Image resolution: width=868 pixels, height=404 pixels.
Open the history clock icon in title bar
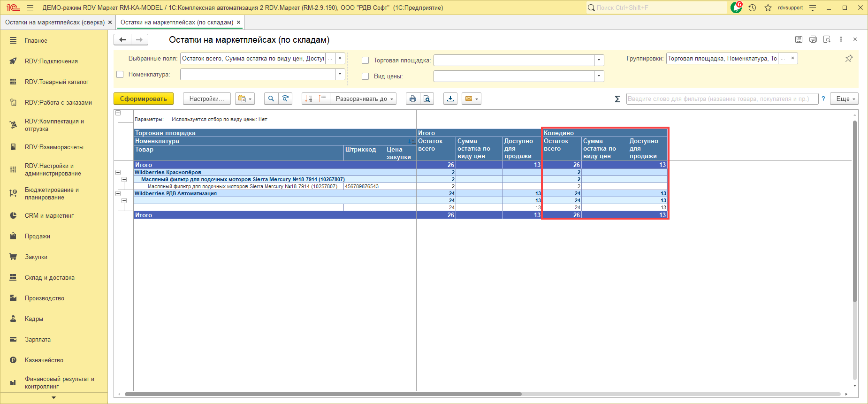(753, 8)
